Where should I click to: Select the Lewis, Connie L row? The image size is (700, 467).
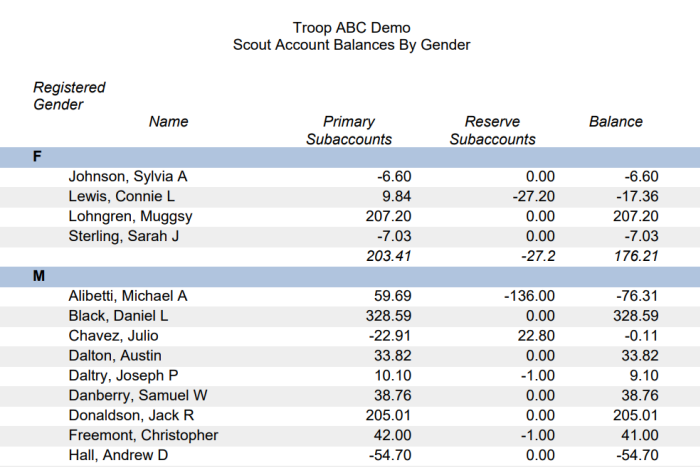pyautogui.click(x=350, y=196)
